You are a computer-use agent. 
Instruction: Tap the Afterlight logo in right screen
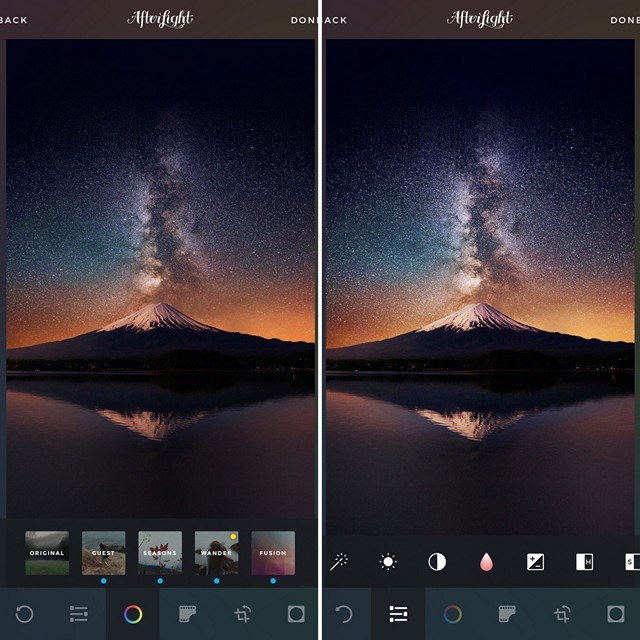click(x=480, y=19)
